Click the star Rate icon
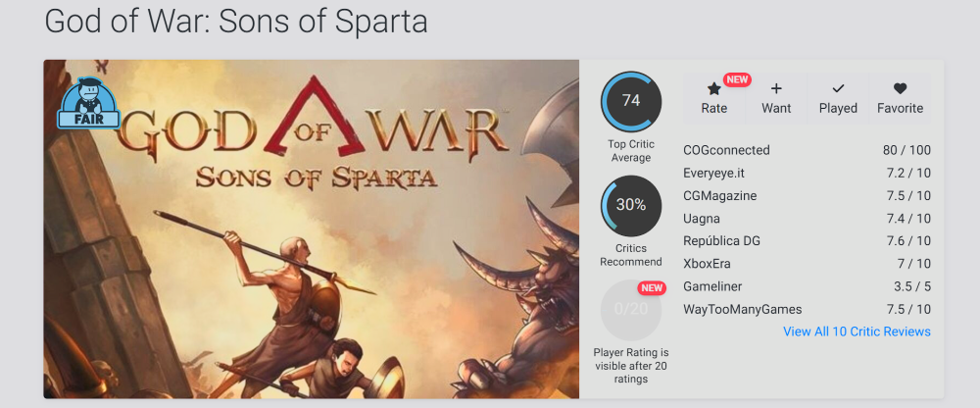 pyautogui.click(x=713, y=89)
